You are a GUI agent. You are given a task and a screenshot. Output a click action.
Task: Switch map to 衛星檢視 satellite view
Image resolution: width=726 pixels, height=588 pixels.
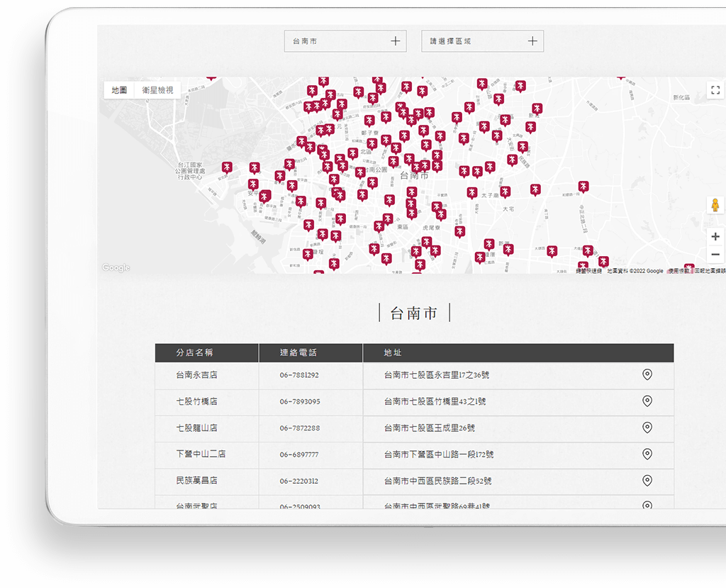157,90
